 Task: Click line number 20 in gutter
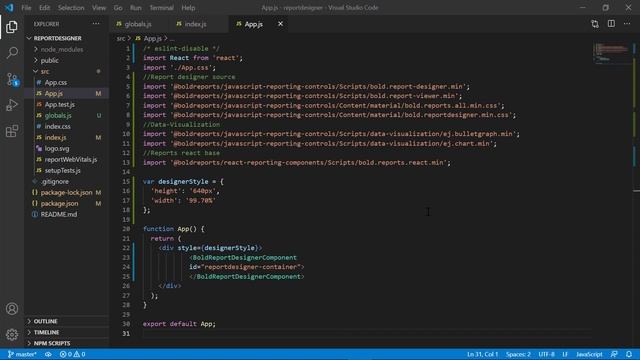[126, 229]
